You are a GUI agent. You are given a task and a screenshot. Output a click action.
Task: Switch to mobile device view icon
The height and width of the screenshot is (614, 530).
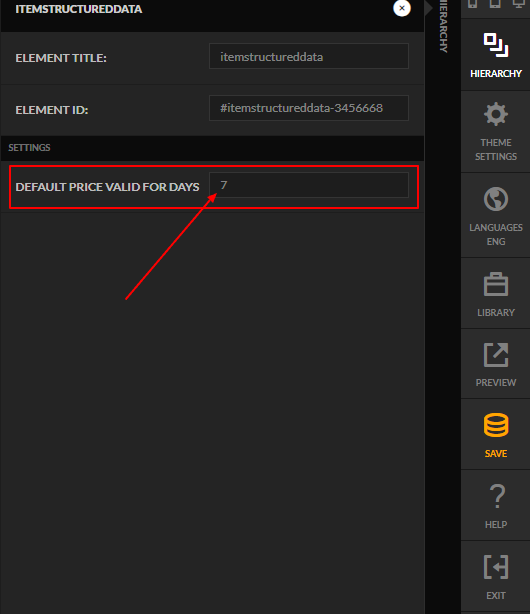pyautogui.click(x=472, y=4)
